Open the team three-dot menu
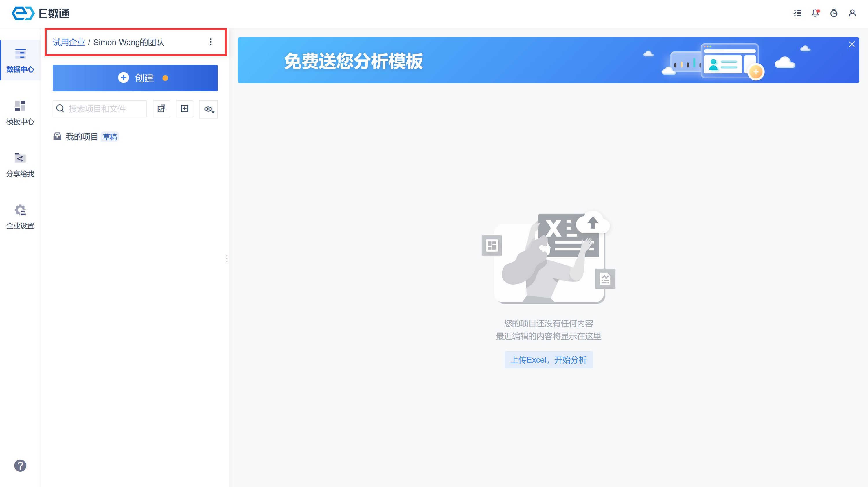 tap(211, 42)
